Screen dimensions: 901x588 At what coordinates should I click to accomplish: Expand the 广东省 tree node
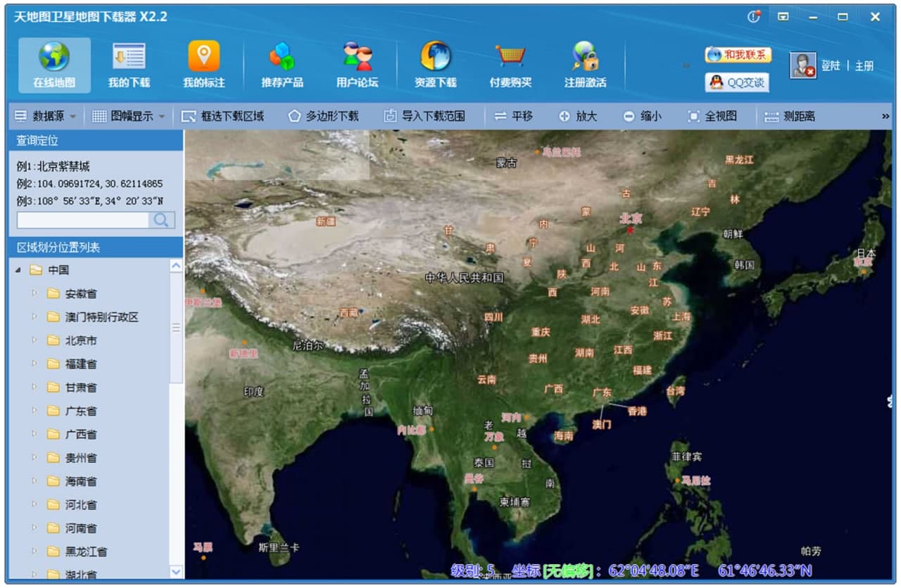[x=34, y=411]
